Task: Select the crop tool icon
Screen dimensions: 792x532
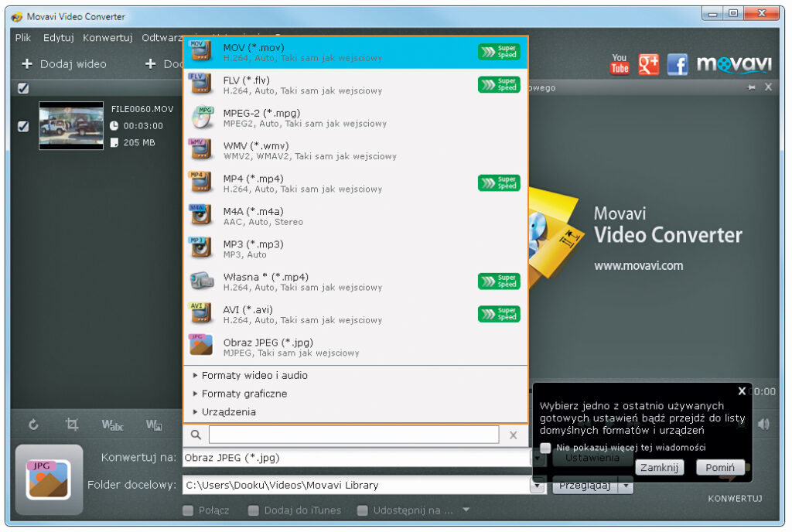Action: [x=72, y=425]
